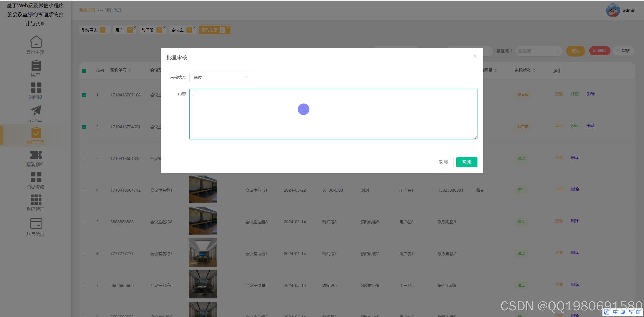Open the 是否通过 filter dropdown
The image size is (644, 317).
538,51
